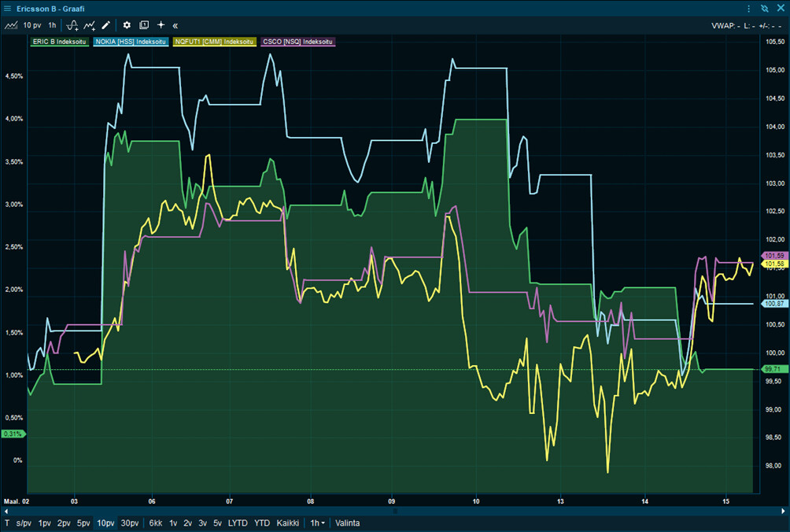
Task: Click the NQFUT1 [CMM] yellow legend swatch
Action: click(x=214, y=41)
